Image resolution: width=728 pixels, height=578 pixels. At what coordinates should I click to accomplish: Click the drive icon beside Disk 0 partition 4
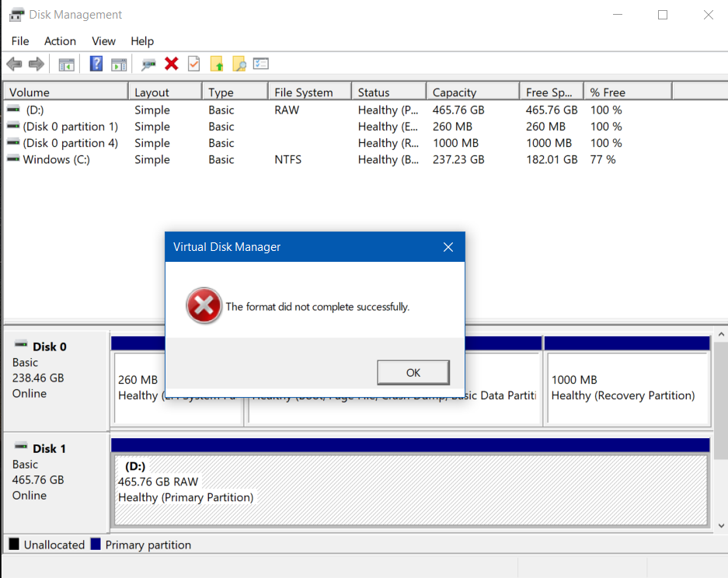click(13, 142)
